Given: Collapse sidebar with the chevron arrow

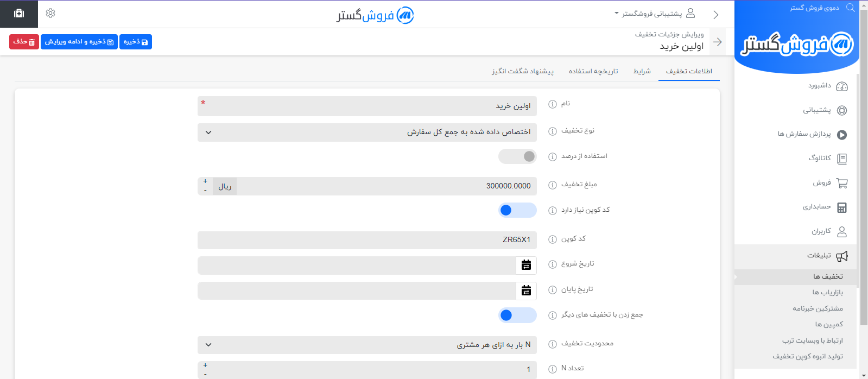Looking at the screenshot, I should tap(716, 15).
